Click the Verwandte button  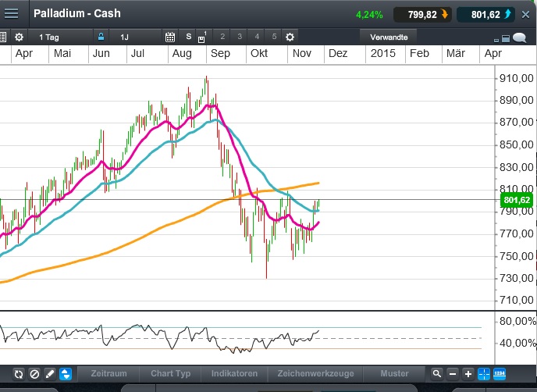388,37
